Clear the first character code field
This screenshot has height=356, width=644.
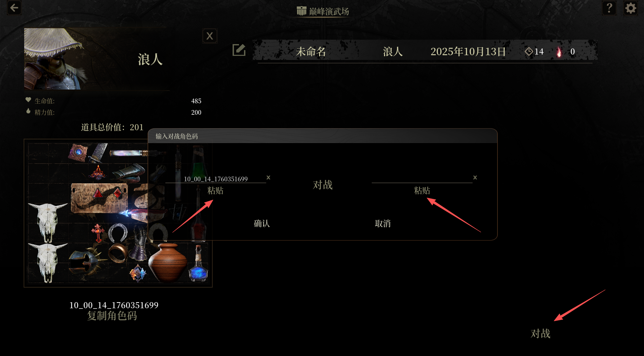(268, 177)
